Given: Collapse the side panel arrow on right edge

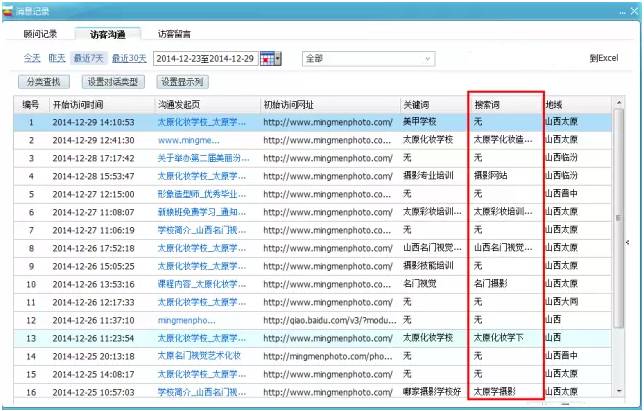Looking at the screenshot, I should [627, 242].
